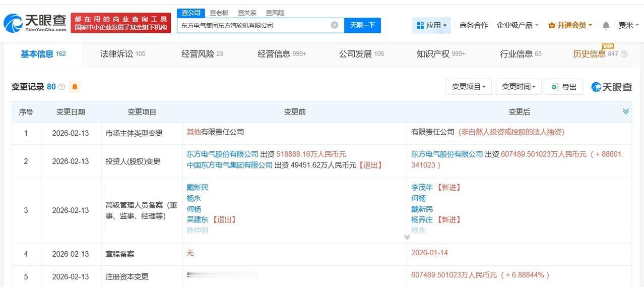Open 吴建东 person link

tap(198, 220)
